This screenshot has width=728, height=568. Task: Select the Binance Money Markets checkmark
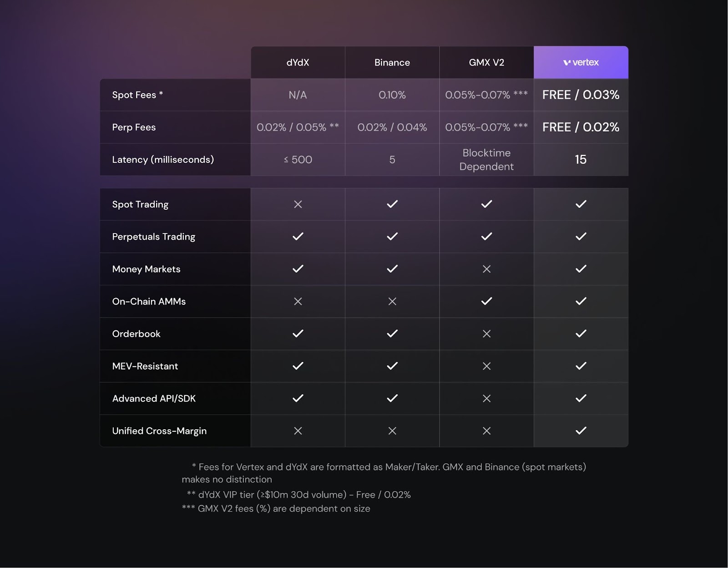point(392,269)
